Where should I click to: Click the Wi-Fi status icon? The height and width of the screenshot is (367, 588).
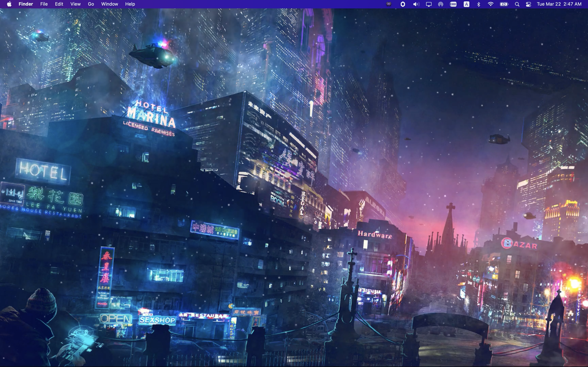[491, 4]
